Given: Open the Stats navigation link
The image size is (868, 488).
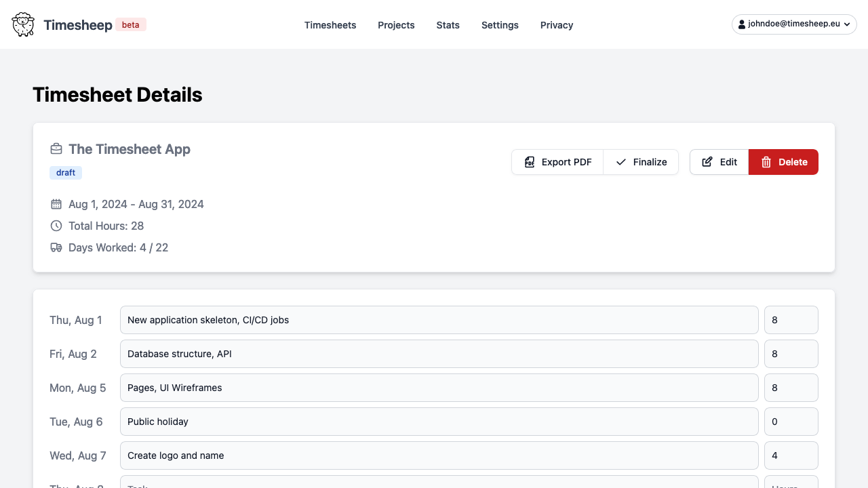Looking at the screenshot, I should coord(448,25).
